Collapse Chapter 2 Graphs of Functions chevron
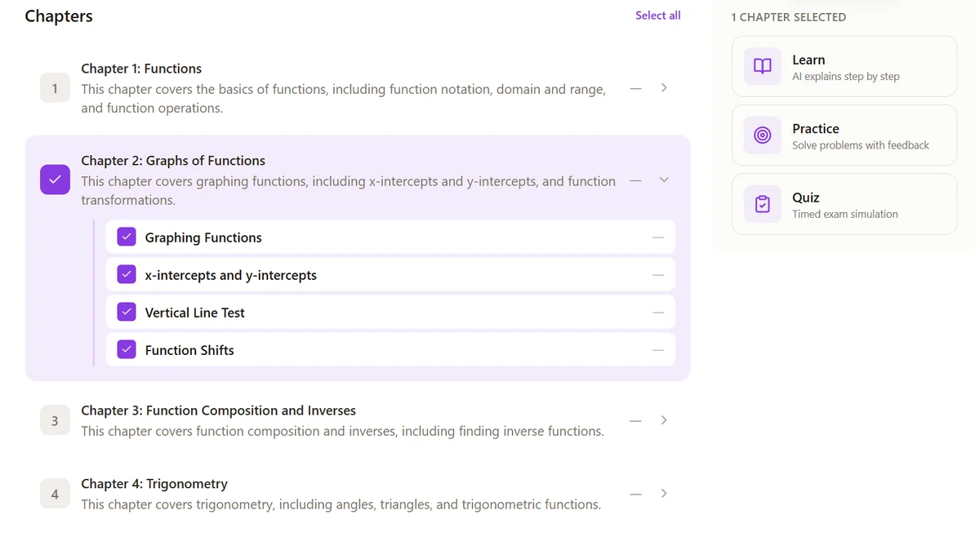Screen dimensions: 980x537 click(x=664, y=180)
